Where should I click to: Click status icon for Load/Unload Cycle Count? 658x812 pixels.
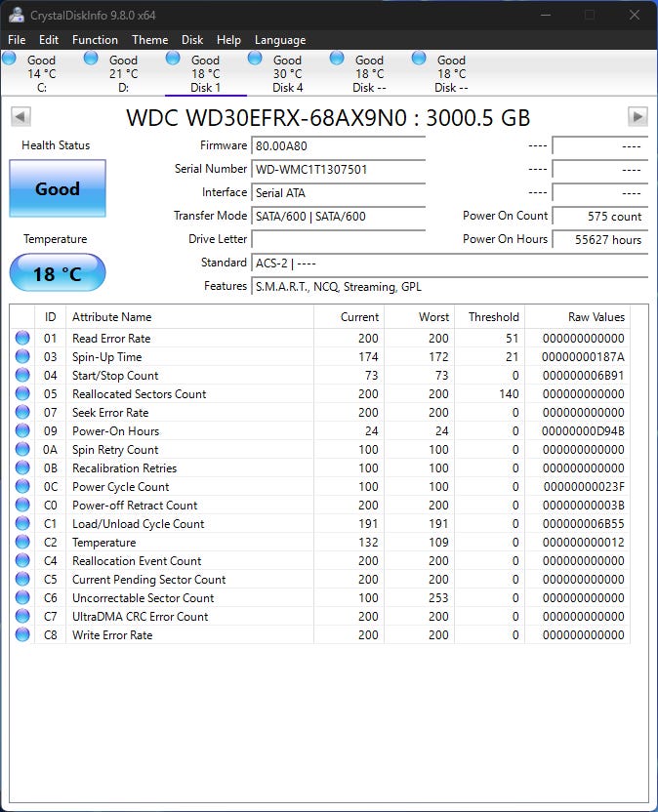click(x=22, y=523)
